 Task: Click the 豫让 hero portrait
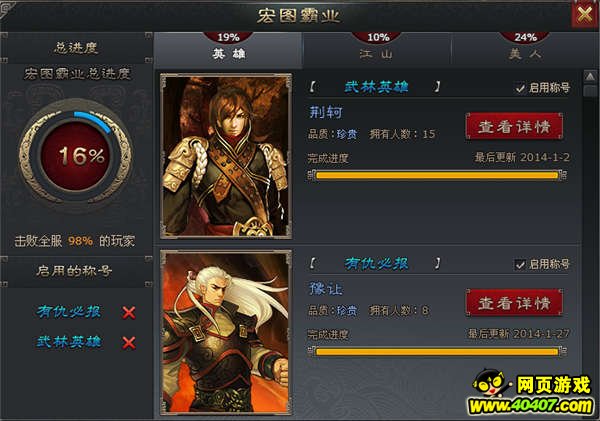[226, 332]
